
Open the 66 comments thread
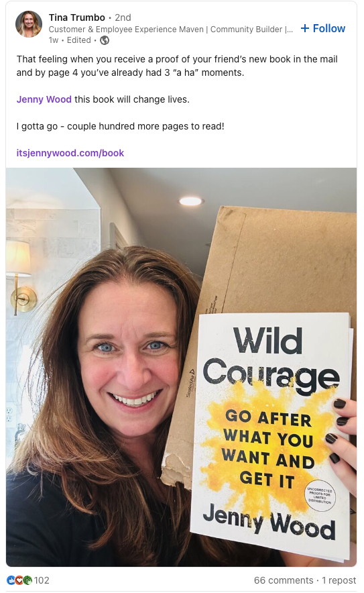coord(284,580)
